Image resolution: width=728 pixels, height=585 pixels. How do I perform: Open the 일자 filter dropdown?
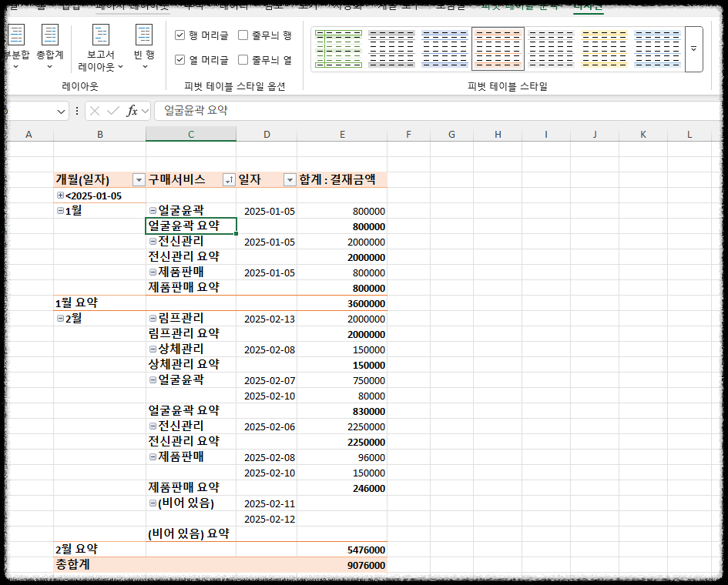(x=290, y=180)
